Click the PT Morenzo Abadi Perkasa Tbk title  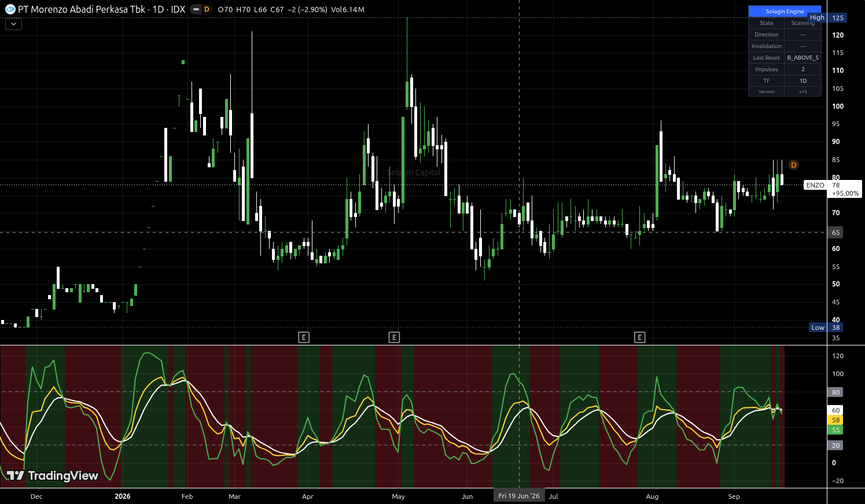tap(82, 9)
